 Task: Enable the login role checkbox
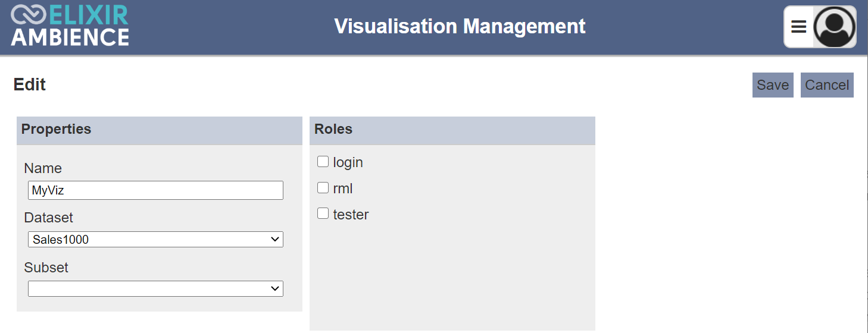click(x=323, y=162)
